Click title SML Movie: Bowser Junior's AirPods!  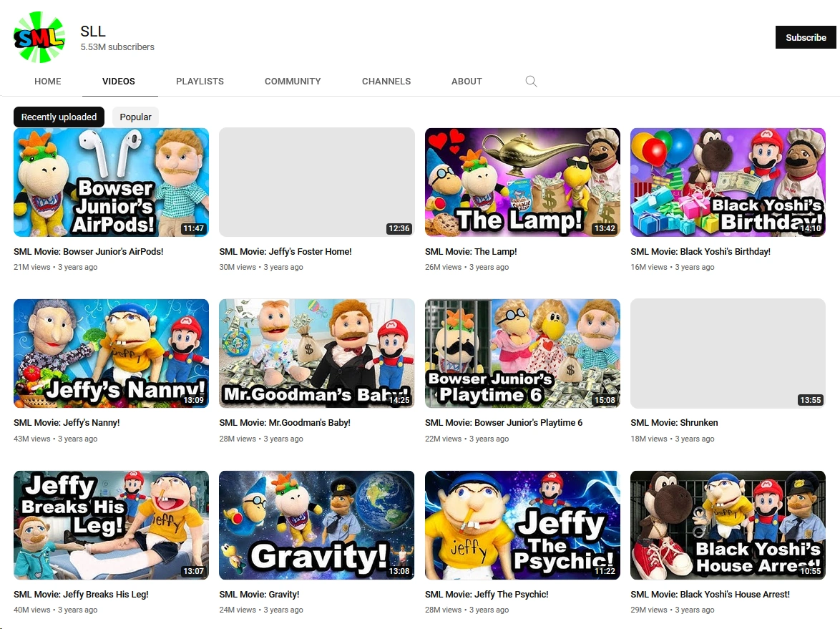pos(89,251)
